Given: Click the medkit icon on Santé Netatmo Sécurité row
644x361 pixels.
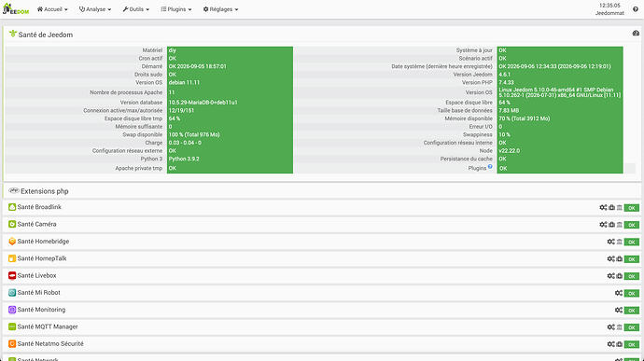Looking at the screenshot, I should pos(620,344).
